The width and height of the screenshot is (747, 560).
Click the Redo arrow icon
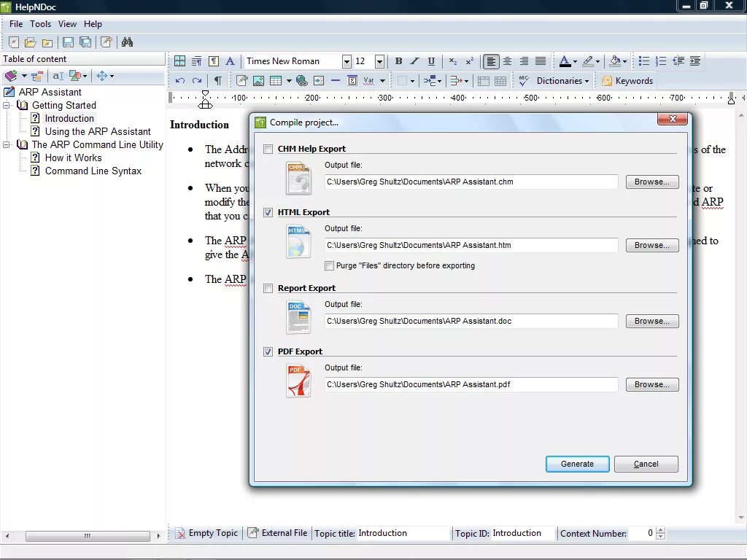coord(197,80)
